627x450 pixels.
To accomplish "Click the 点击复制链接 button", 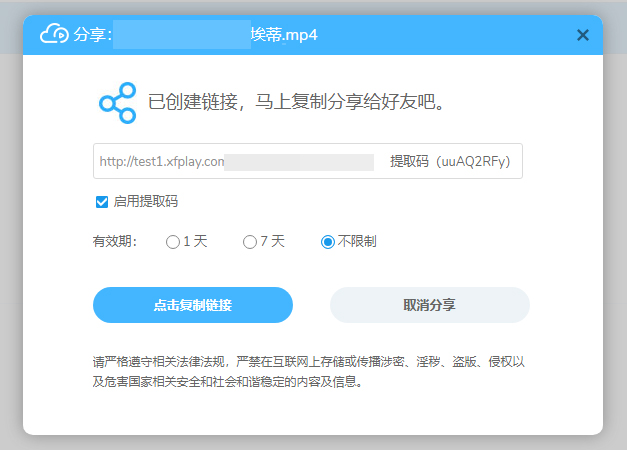I will pos(193,305).
